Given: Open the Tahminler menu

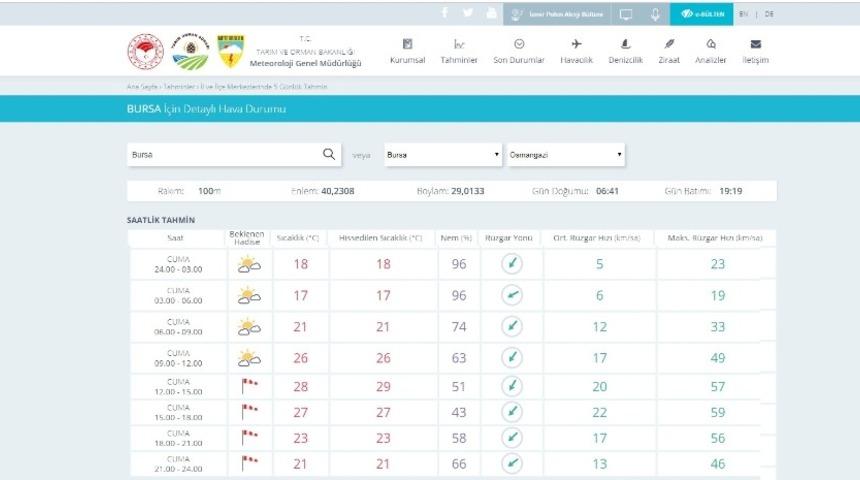Looking at the screenshot, I should pos(459,52).
